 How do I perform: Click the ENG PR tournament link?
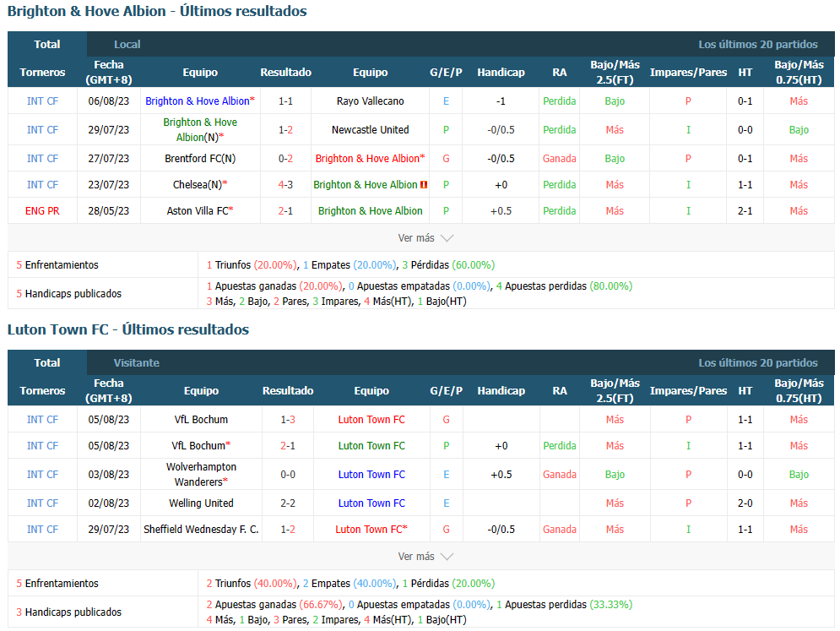point(42,211)
